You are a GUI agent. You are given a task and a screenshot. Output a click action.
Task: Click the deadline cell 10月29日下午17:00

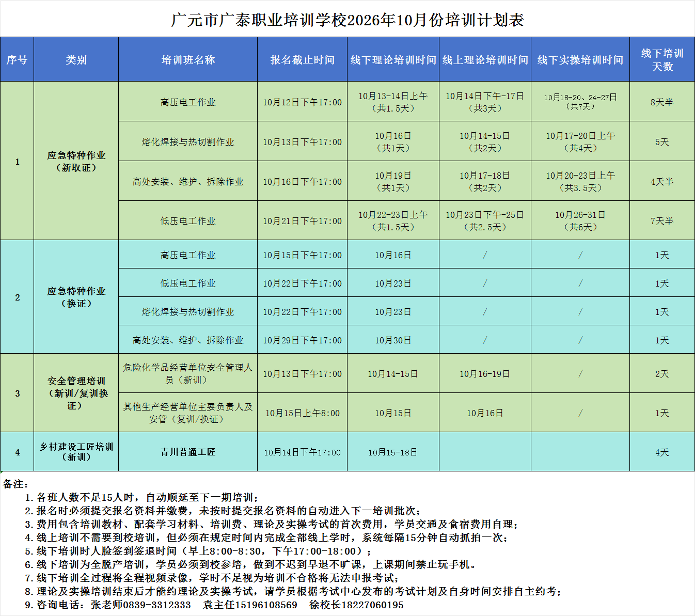click(x=302, y=340)
